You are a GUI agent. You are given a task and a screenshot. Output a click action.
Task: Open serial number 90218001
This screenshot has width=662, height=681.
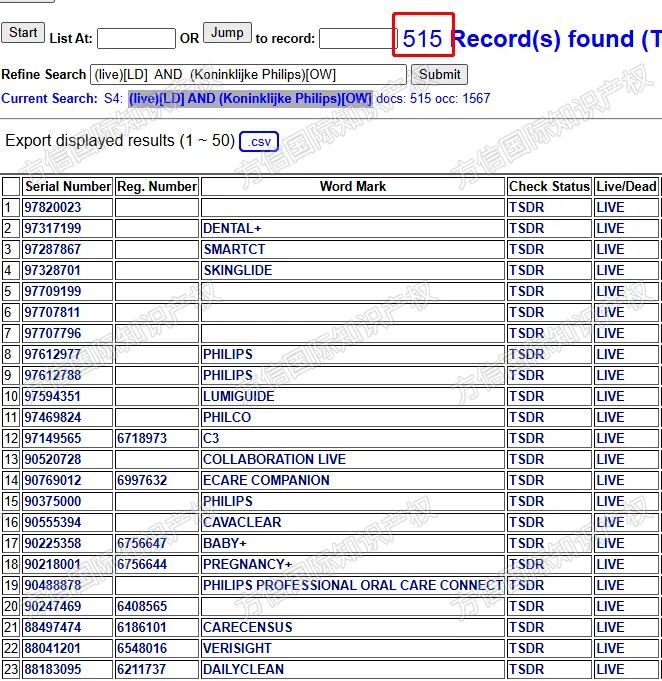[x=53, y=564]
